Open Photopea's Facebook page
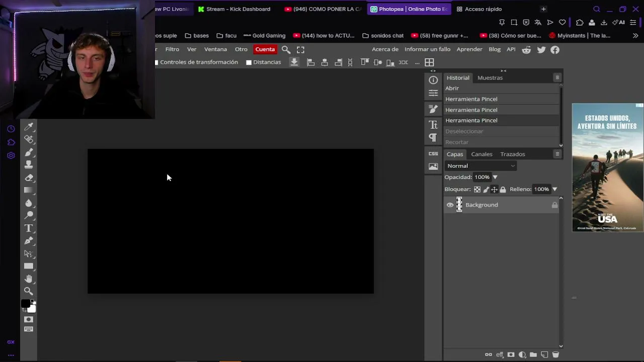The height and width of the screenshot is (362, 644). 555,49
